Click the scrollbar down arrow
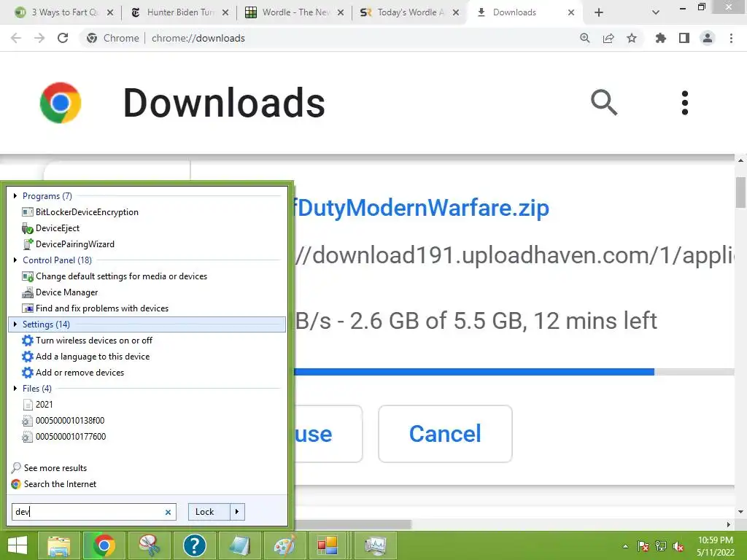747x560 pixels. pyautogui.click(x=740, y=512)
